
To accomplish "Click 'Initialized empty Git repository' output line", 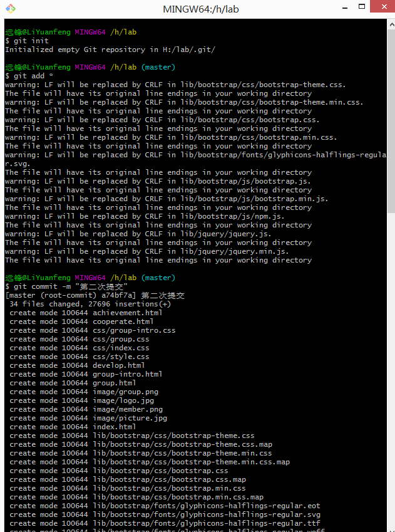I will pos(110,50).
